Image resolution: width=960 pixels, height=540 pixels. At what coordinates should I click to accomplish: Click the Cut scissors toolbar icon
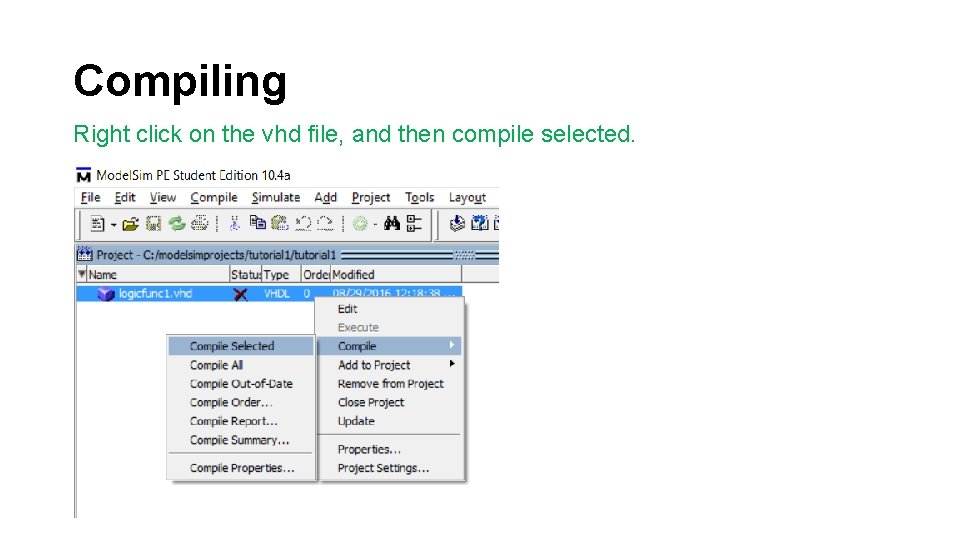[x=234, y=223]
